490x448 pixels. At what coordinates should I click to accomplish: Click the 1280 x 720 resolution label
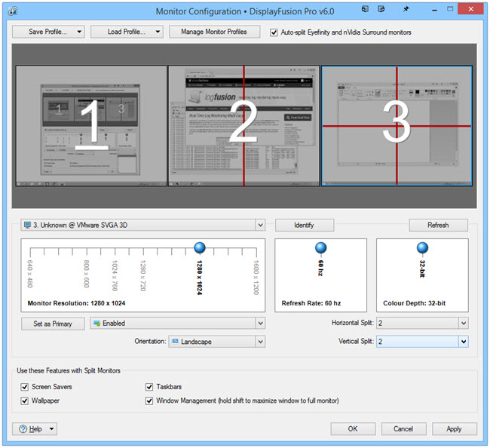pyautogui.click(x=143, y=275)
